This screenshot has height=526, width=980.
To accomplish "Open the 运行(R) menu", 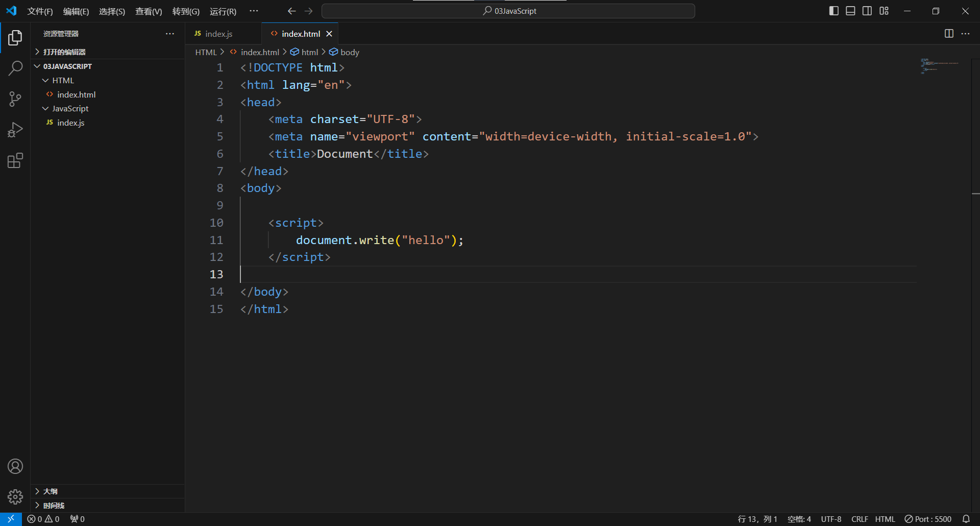I will pyautogui.click(x=223, y=11).
